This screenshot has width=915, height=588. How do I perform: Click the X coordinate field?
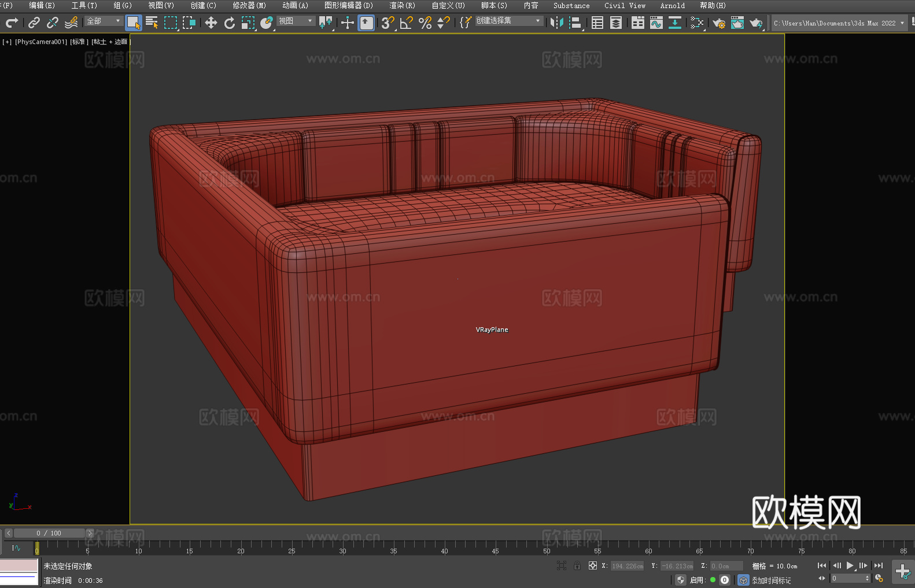click(x=628, y=566)
